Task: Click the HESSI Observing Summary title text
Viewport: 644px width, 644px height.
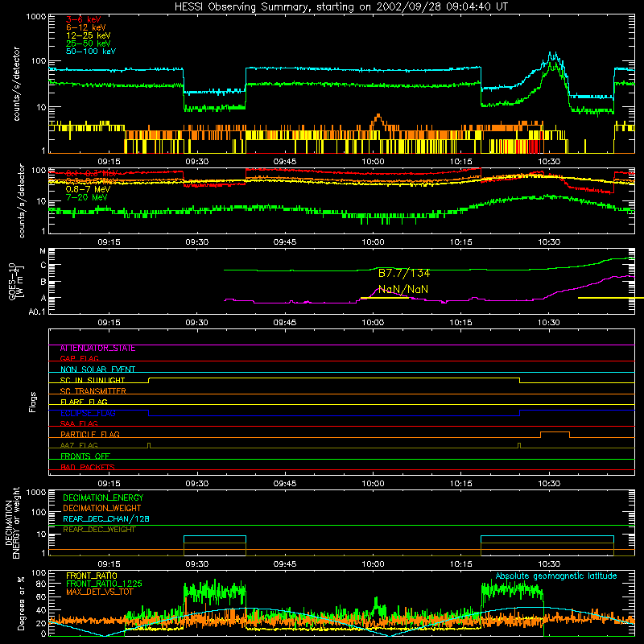Action: click(x=341, y=7)
